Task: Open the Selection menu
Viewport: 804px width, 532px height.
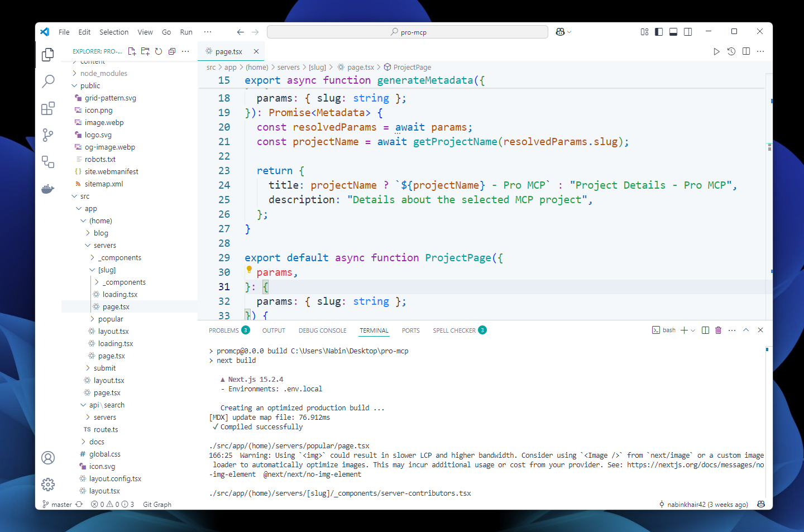Action: coord(114,32)
